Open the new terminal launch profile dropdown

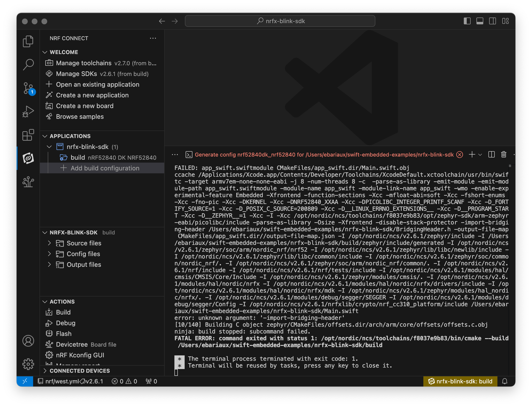click(480, 155)
